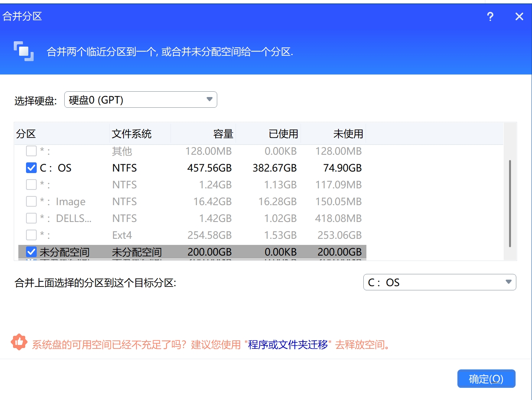Viewport: 532px width, 400px height.
Task: Click the orange thumbs-up tip icon
Action: click(x=19, y=342)
